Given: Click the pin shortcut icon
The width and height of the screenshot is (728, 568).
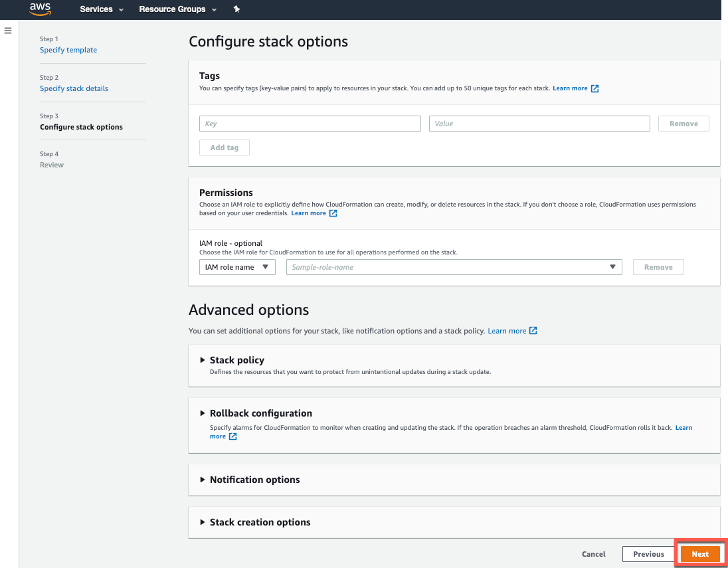Looking at the screenshot, I should [x=236, y=9].
